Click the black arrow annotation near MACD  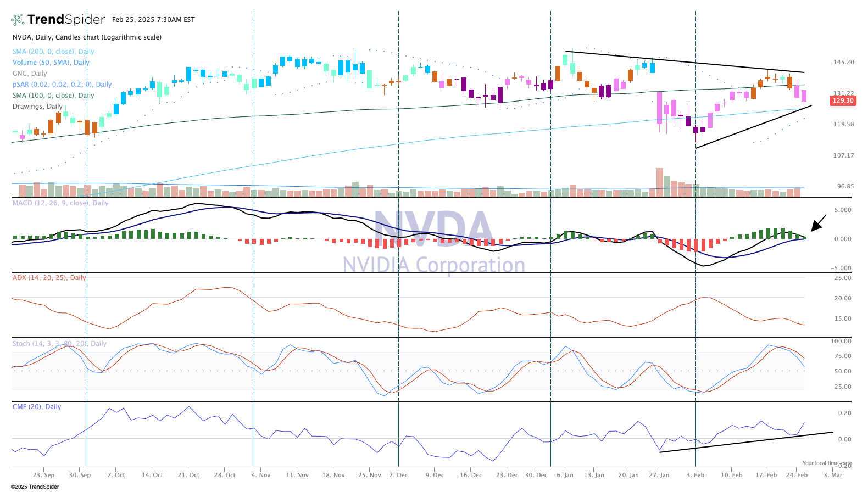pyautogui.click(x=818, y=223)
